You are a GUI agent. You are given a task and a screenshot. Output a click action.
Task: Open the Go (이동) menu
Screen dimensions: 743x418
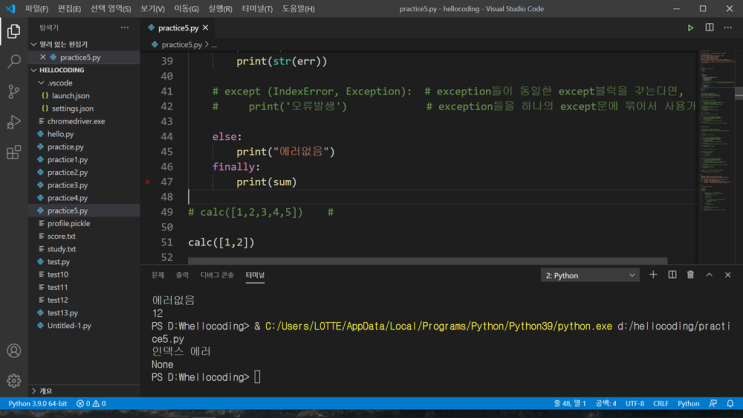[186, 9]
